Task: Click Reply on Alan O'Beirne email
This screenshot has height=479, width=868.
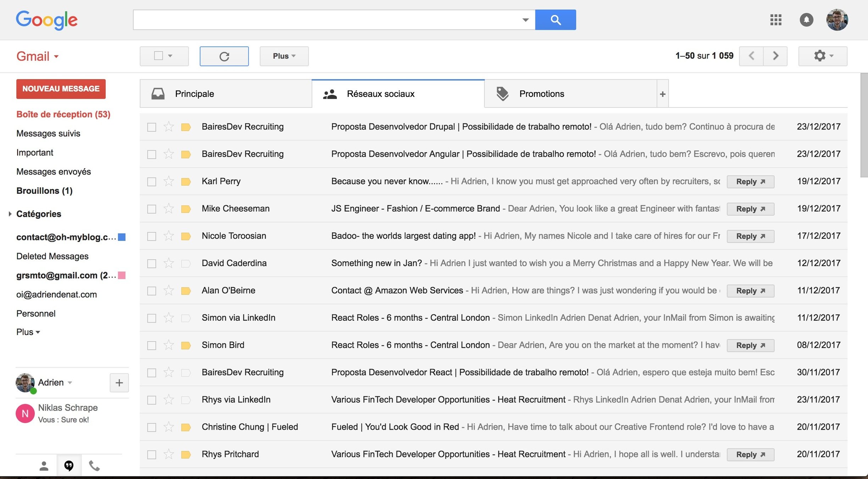Action: 750,291
